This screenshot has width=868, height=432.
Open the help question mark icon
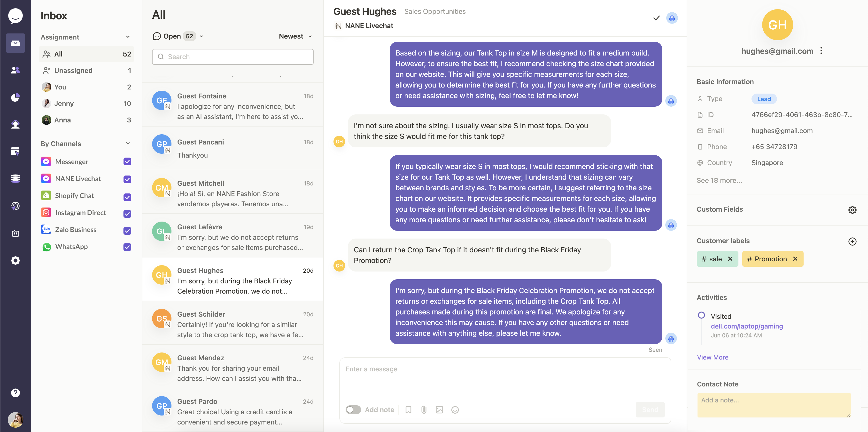coord(15,392)
